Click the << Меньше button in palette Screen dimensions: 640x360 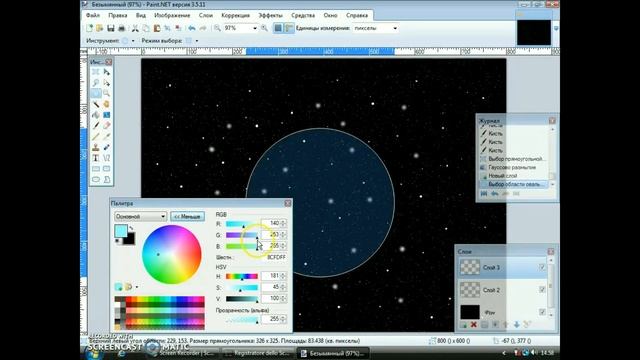click(187, 216)
